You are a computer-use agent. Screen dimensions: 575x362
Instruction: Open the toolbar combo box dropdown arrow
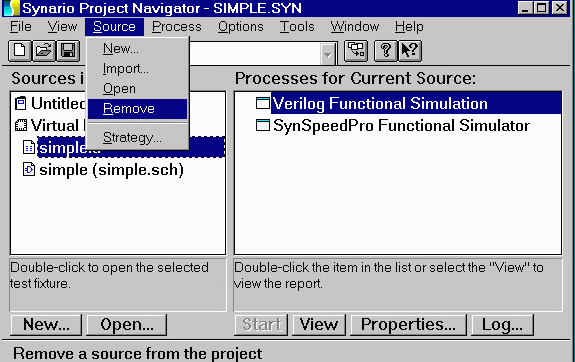pos(327,55)
